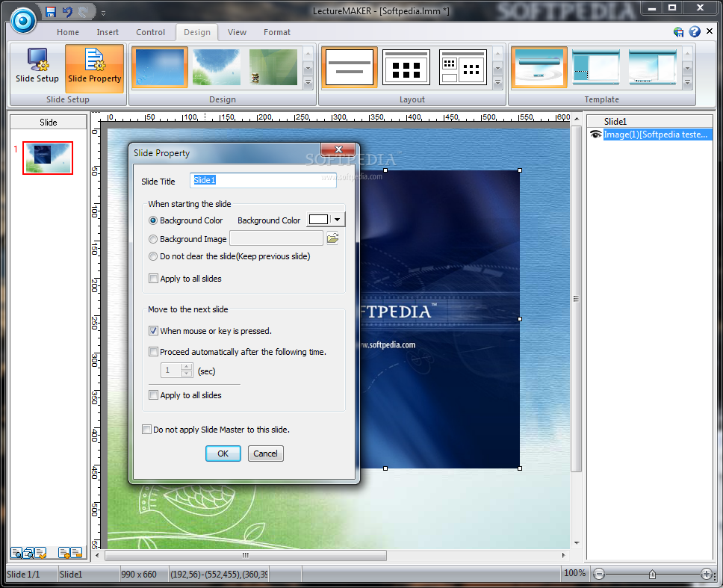Screen dimensions: 723x588
Task: Click the online home globe icon near Help
Action: click(678, 32)
